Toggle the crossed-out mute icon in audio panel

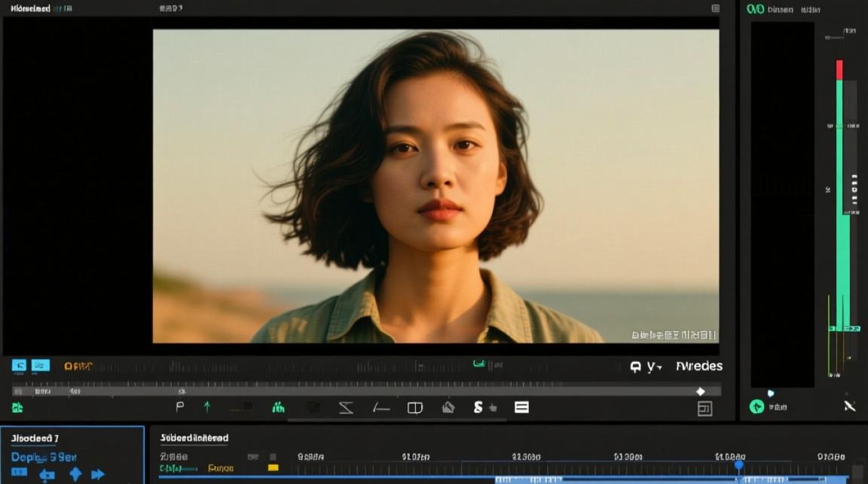tap(850, 406)
